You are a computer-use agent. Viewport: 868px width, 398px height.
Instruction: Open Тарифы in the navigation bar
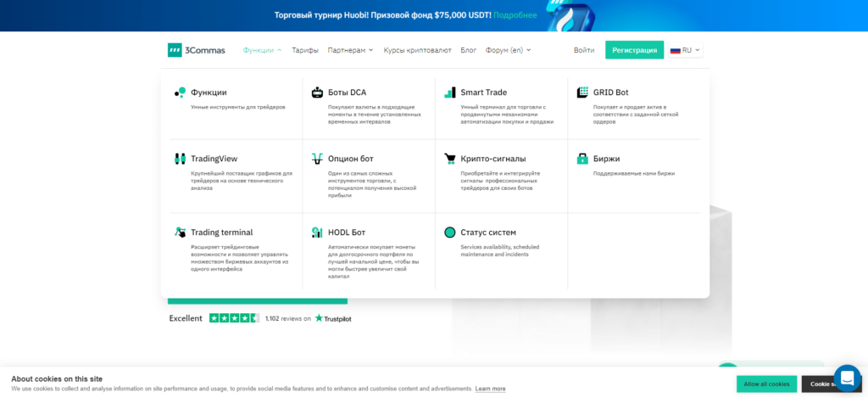coord(305,50)
